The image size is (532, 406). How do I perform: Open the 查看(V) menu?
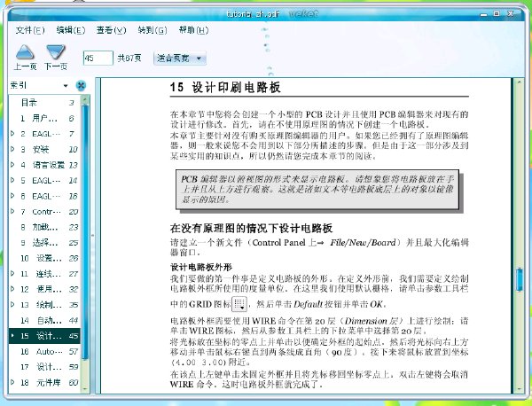point(111,30)
